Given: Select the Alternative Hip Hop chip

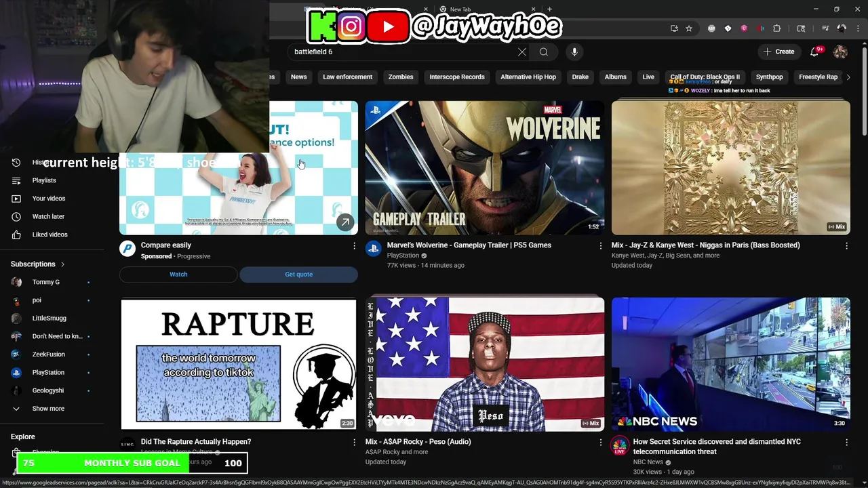Looking at the screenshot, I should (528, 77).
